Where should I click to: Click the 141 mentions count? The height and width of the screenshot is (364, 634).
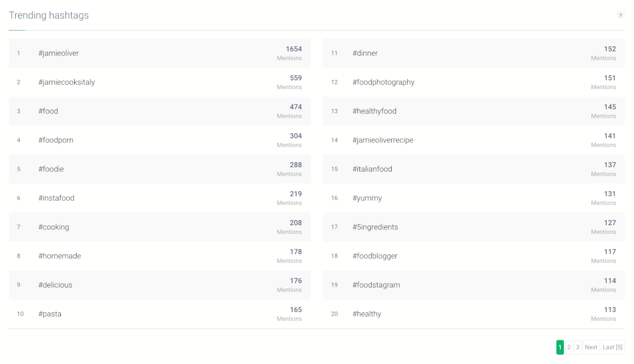click(610, 136)
